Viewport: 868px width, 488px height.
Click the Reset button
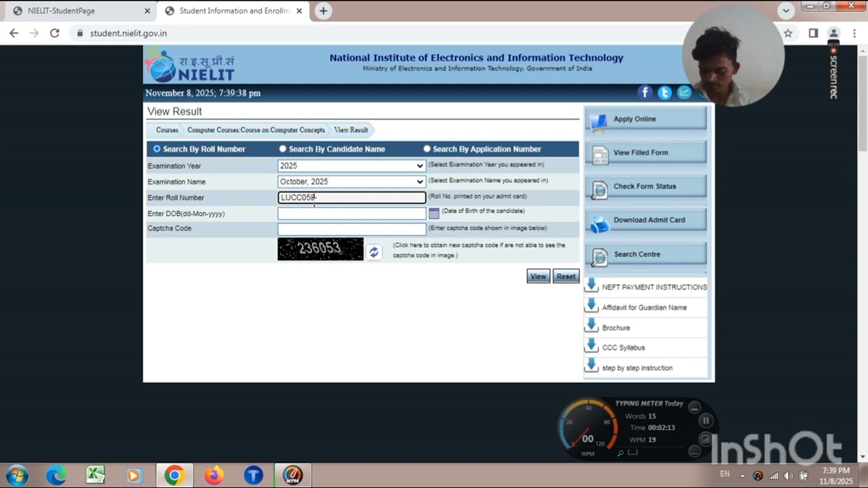tap(566, 276)
